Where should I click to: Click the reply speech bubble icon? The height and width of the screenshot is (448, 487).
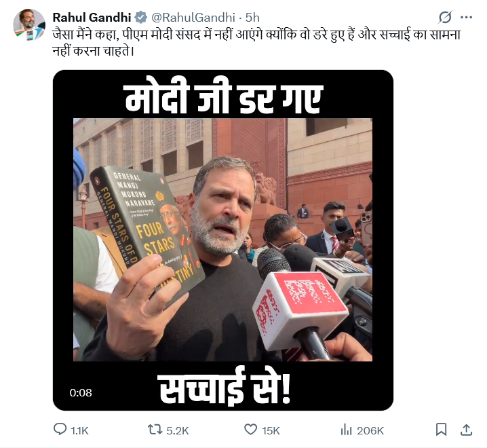tap(60, 430)
